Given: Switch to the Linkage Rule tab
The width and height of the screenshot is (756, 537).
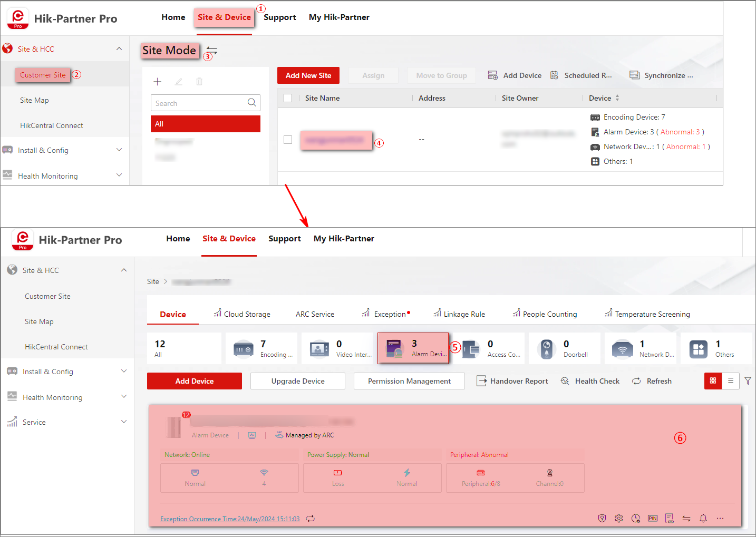Looking at the screenshot, I should coord(459,314).
